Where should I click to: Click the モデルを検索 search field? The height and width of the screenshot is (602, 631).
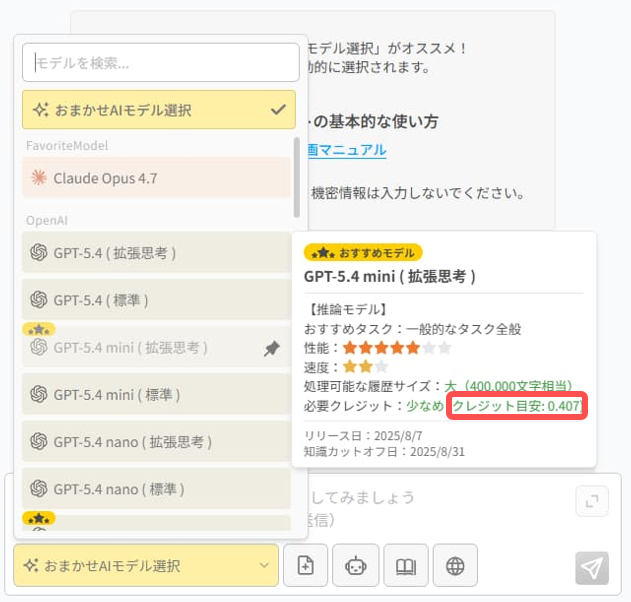(160, 63)
